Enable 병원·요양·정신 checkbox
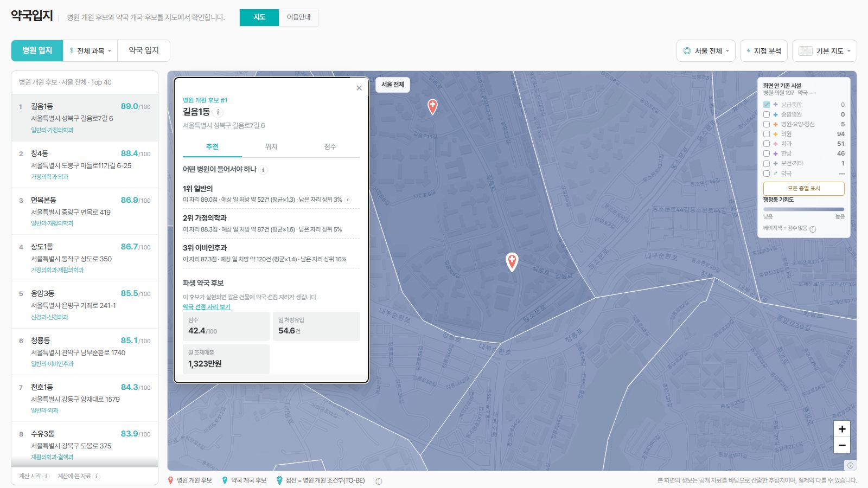This screenshot has height=488, width=868. (x=767, y=124)
